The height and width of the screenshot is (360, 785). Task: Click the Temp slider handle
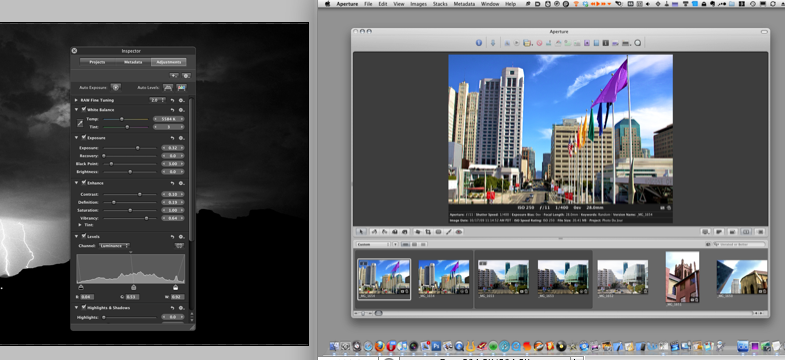point(122,119)
